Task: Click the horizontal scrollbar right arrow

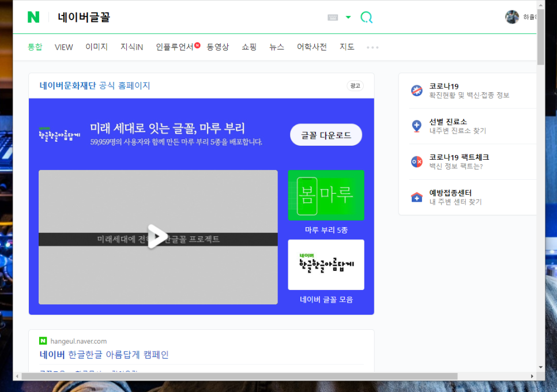Action: pyautogui.click(x=532, y=376)
